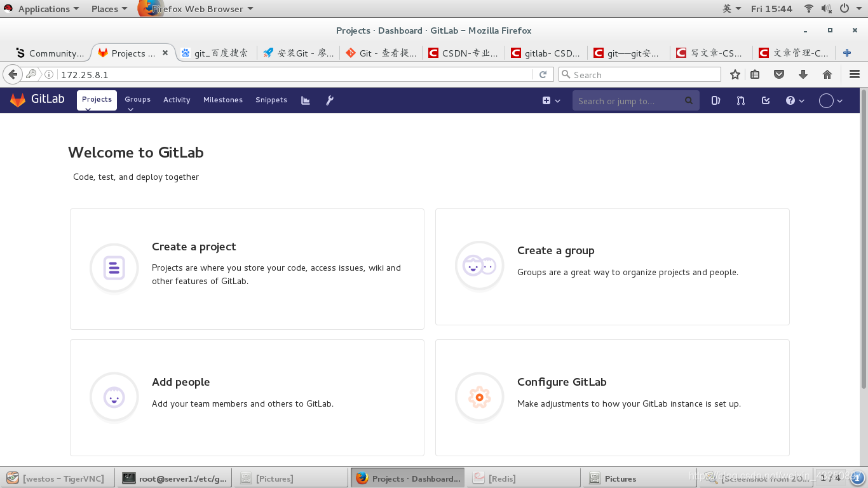Viewport: 868px width, 488px height.
Task: Open the Add people card link
Action: pos(247,398)
